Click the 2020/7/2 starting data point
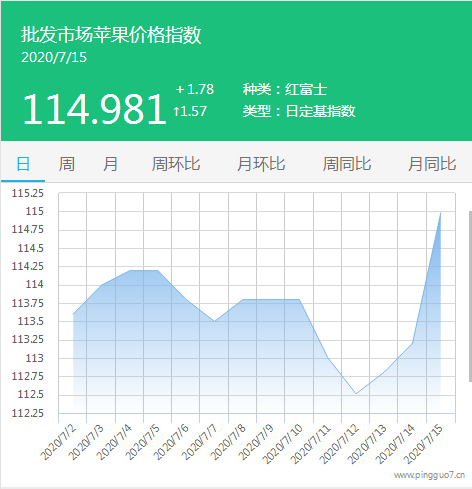This screenshot has width=472, height=489. click(x=73, y=314)
